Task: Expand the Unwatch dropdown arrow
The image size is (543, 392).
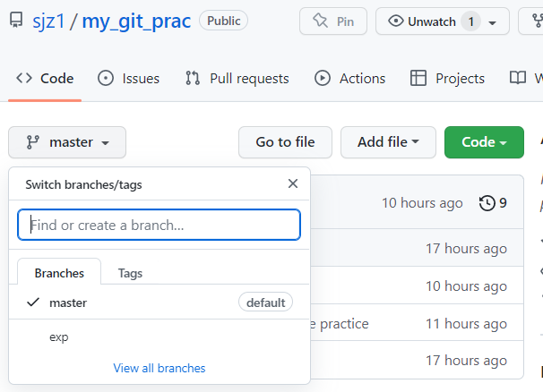Action: [492, 23]
